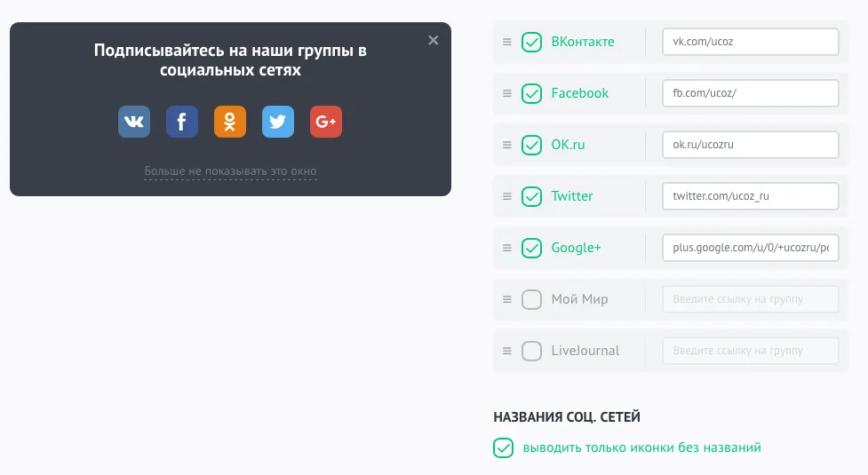Viewport: 868px width, 475px height.
Task: Uncheck the Twitter checkbox
Action: click(531, 196)
